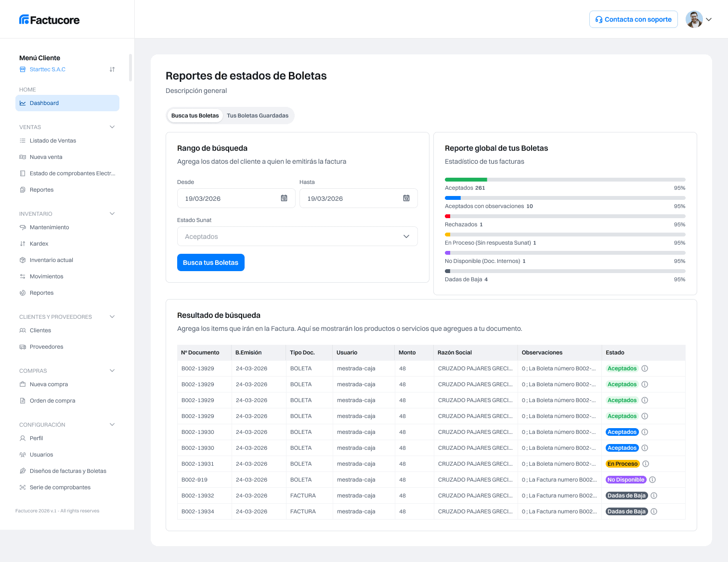Switch to Tus Boletas Guardadas tab

[258, 116]
